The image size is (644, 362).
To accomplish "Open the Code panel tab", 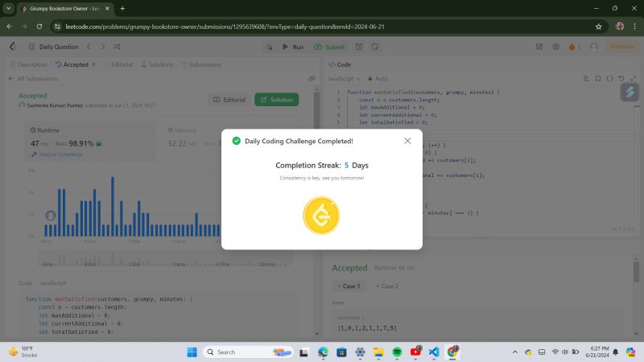I will click(x=340, y=64).
